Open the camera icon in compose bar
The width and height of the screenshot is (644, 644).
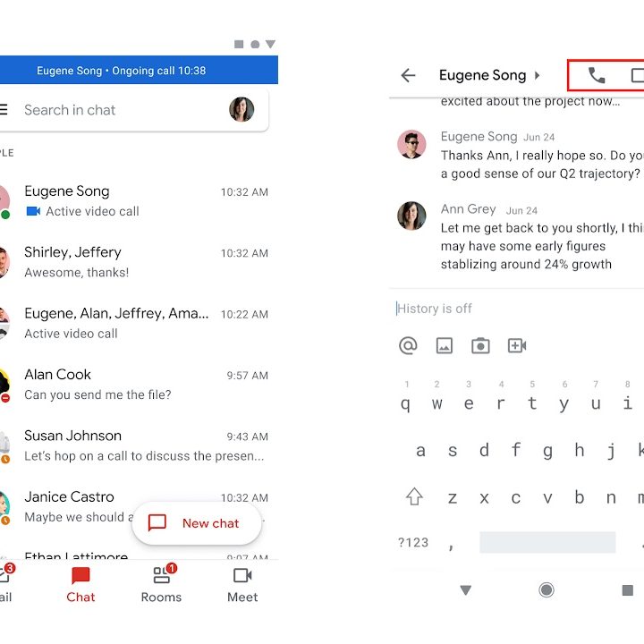(480, 345)
